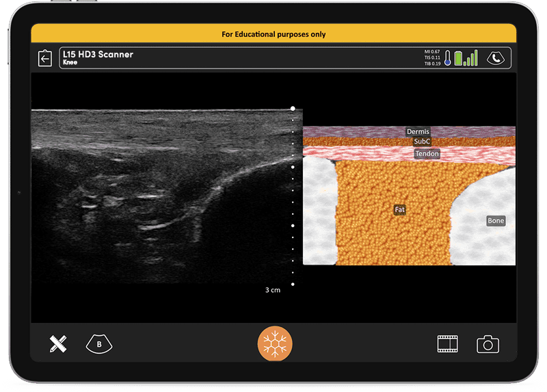
Task: Click the top depth scale marker
Action: click(x=293, y=108)
